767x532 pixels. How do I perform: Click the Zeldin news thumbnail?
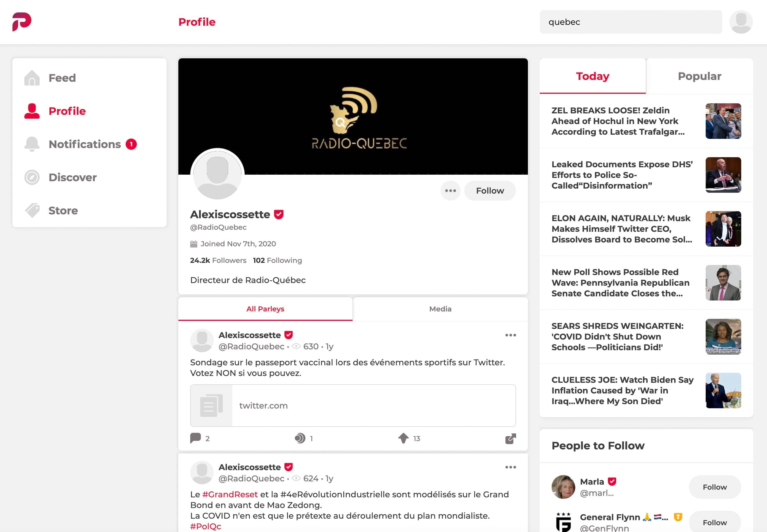(x=723, y=121)
